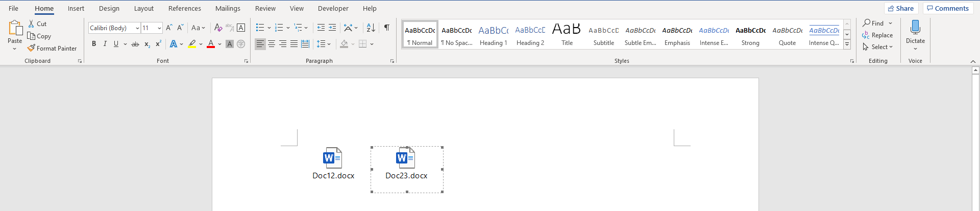Toggle bulleted list
This screenshot has width=980, height=211.
tap(260, 28)
